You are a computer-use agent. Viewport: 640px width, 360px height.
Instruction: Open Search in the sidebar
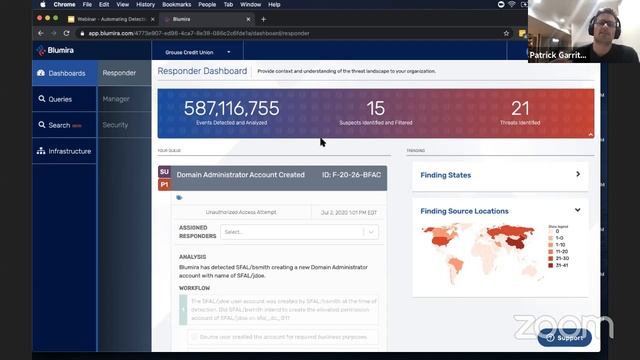(x=64, y=125)
